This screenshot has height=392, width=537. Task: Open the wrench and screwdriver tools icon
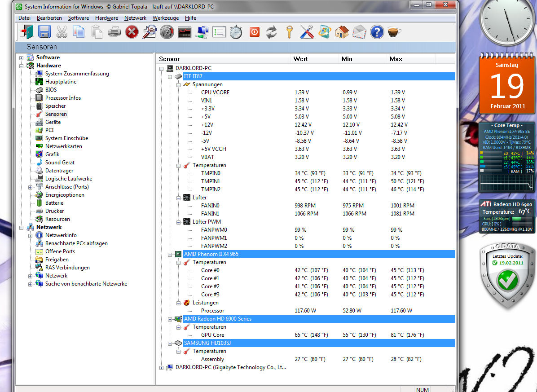307,32
